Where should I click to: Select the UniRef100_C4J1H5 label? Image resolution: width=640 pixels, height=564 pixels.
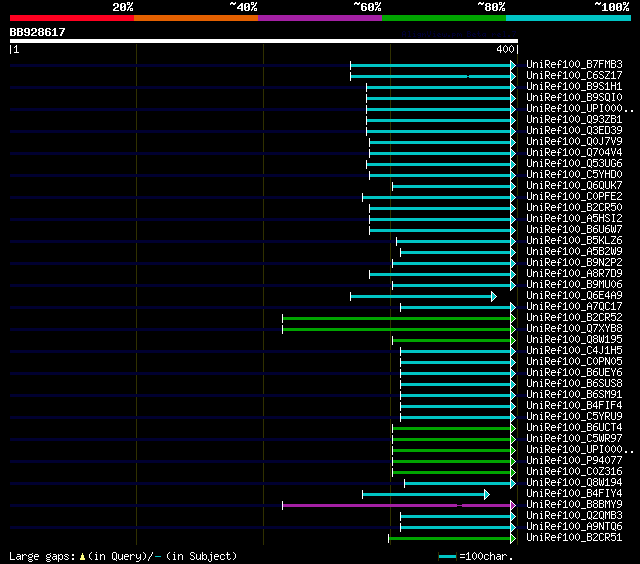574,351
